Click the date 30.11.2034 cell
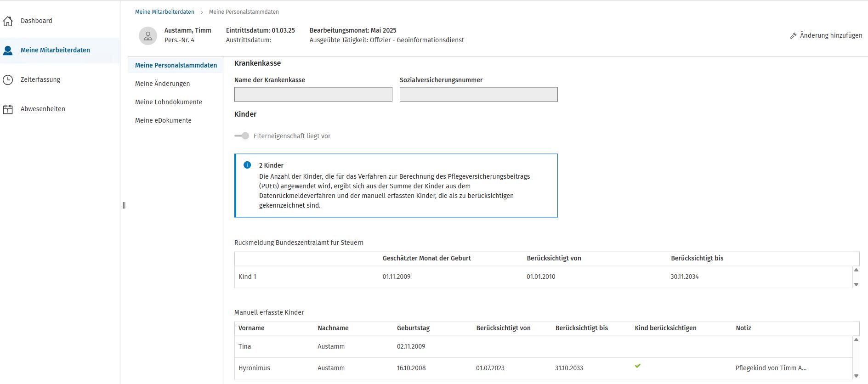The image size is (868, 384). click(685, 277)
